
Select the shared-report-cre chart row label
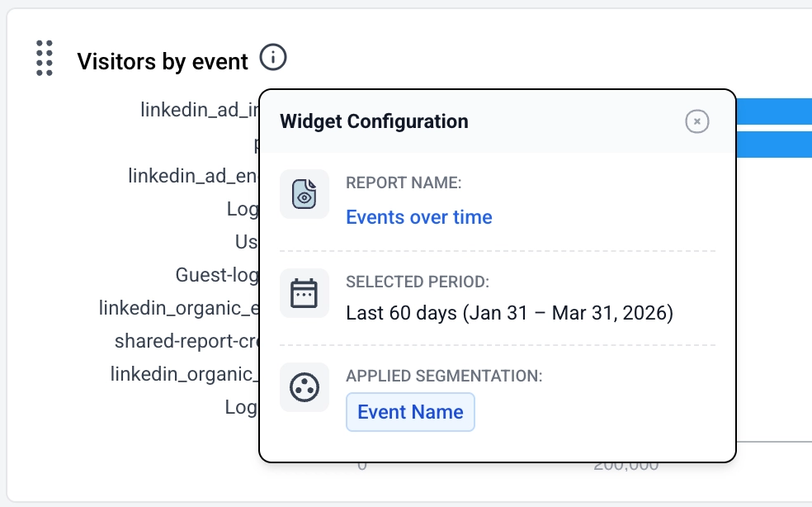pos(187,341)
